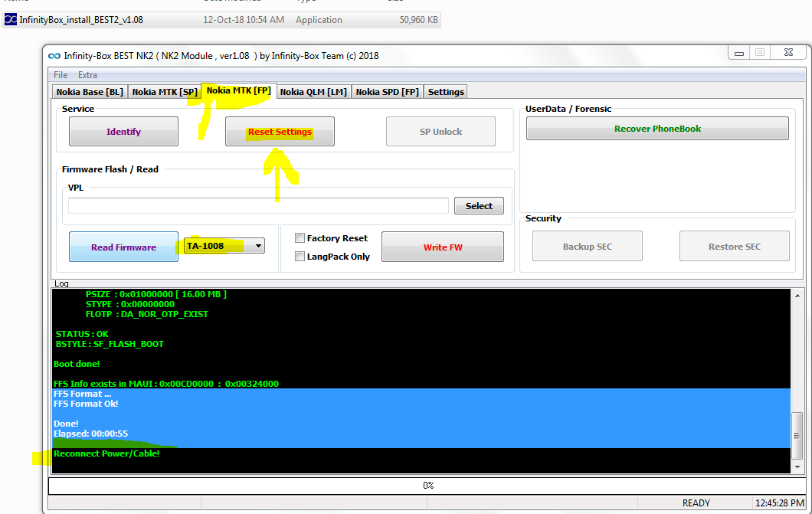The image size is (812, 514).
Task: Open the Extra menu
Action: (x=87, y=75)
